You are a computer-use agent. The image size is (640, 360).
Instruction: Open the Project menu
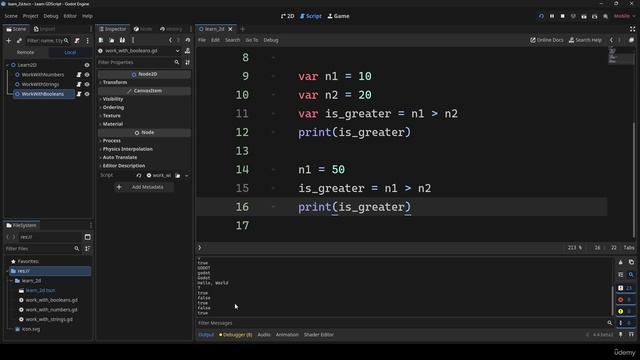click(x=31, y=16)
